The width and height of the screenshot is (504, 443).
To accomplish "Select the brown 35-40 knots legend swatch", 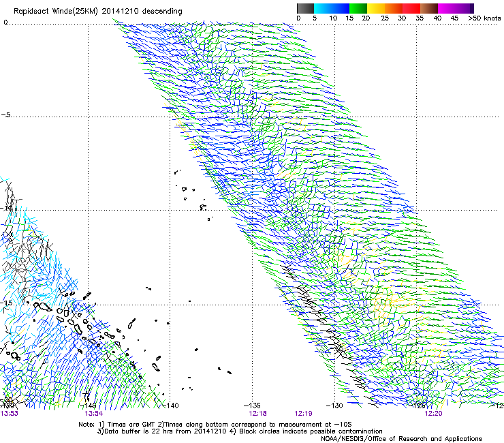I will [x=429, y=8].
